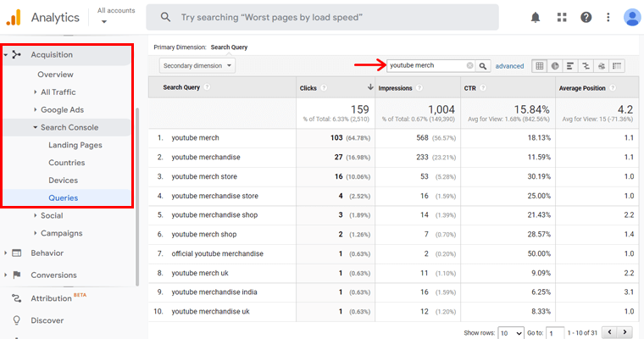Switch to Data table view icon
The width and height of the screenshot is (644, 339).
click(540, 66)
